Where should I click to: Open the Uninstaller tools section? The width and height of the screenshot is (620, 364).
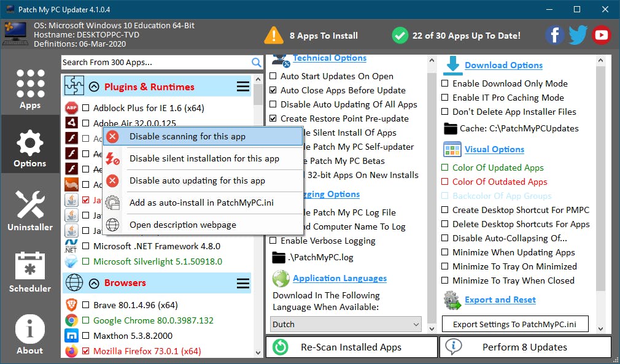30,210
